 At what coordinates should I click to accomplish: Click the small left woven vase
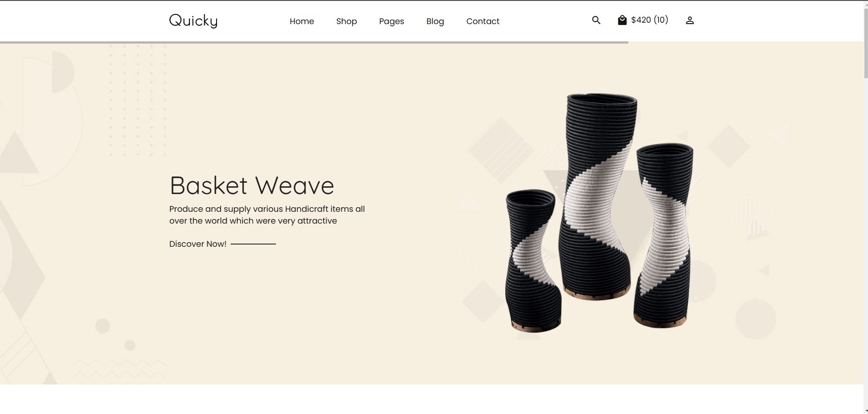click(x=532, y=261)
